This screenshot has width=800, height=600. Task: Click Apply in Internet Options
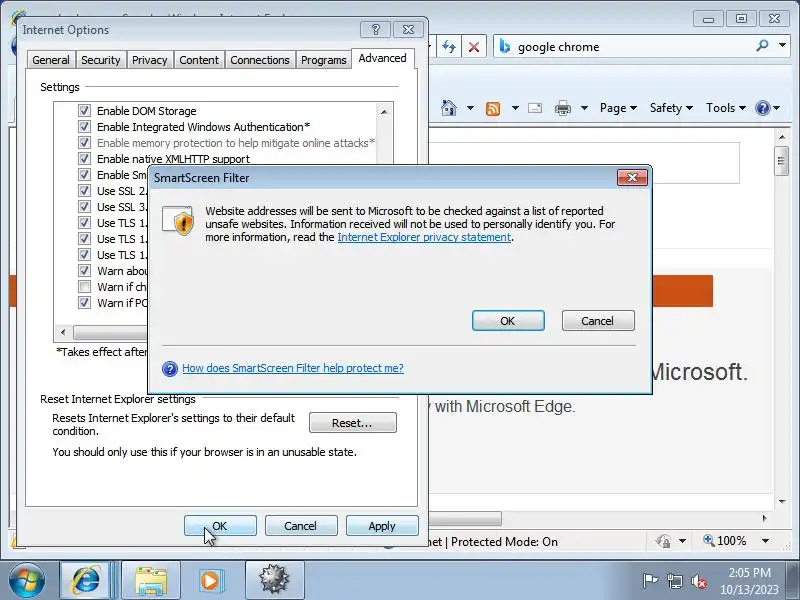[382, 526]
